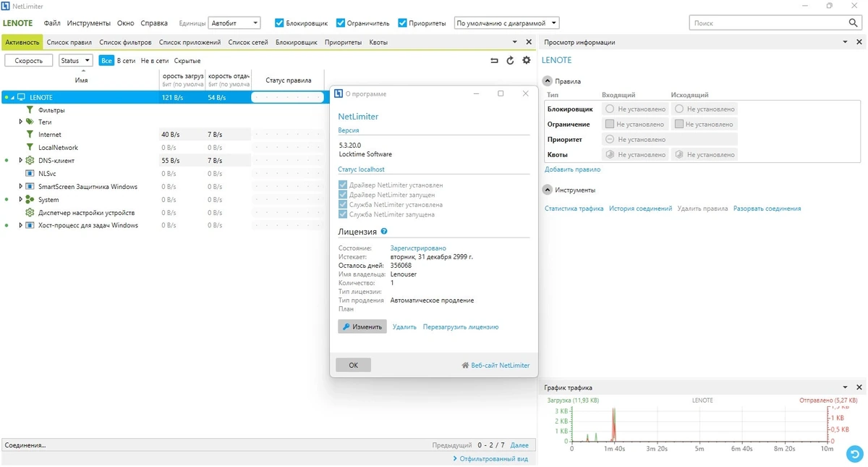
Task: Open the Статистика трафика link
Action: click(x=574, y=209)
